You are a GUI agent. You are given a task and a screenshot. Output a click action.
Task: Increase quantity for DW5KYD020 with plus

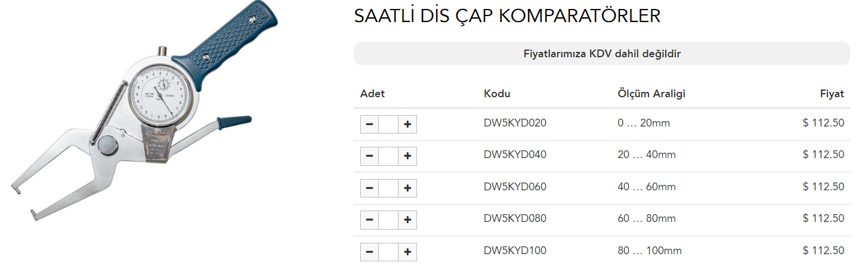click(x=407, y=124)
